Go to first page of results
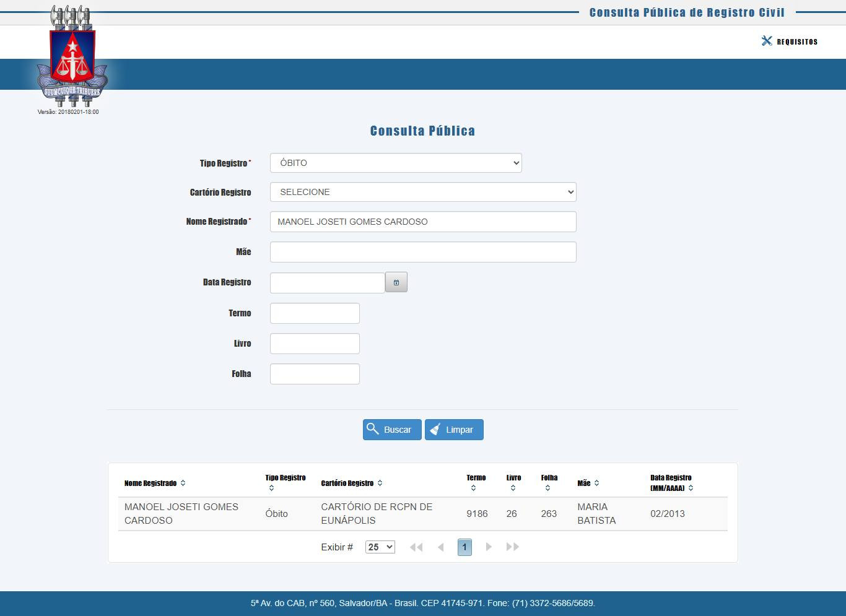The height and width of the screenshot is (616, 846). 416,547
